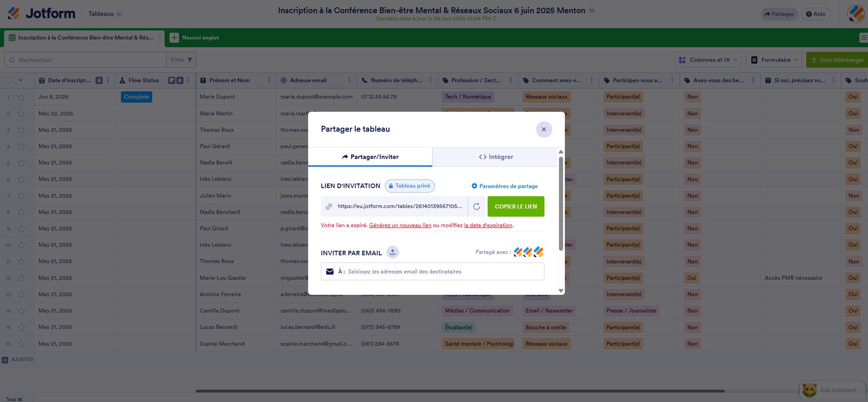The width and height of the screenshot is (868, 402).
Task: Click the Complete flow status badge
Action: 136,97
